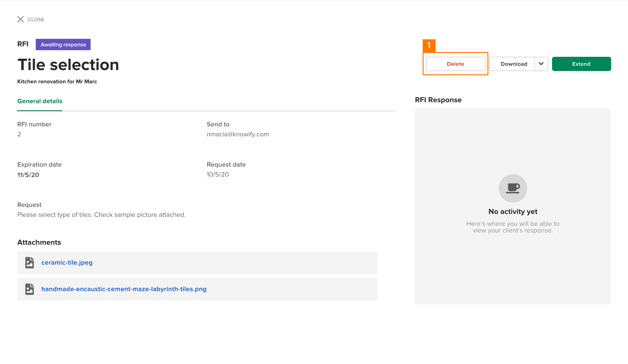The image size is (628, 364).
Task: Click the X close icon
Action: click(x=20, y=19)
